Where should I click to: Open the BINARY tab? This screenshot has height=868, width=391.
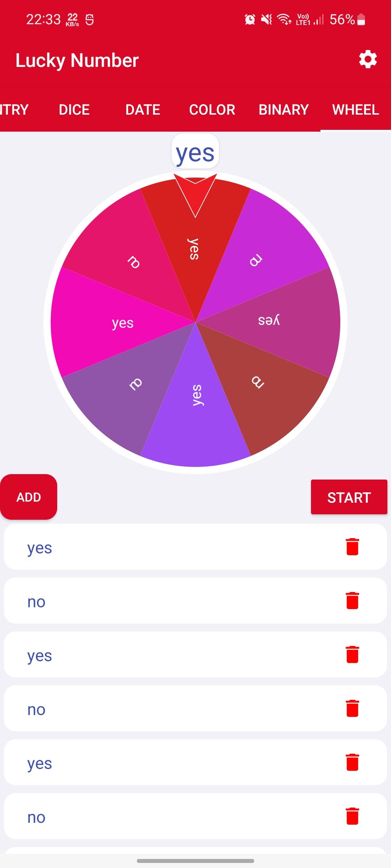point(283,110)
